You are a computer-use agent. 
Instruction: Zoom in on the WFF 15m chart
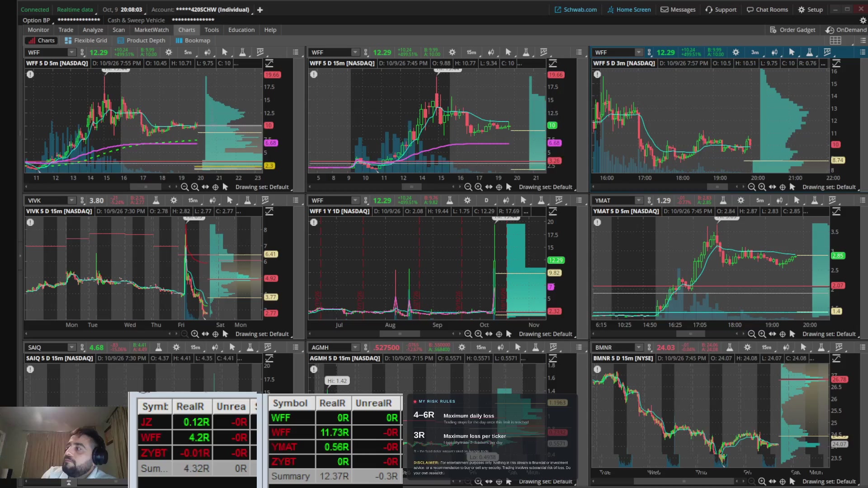pos(478,187)
